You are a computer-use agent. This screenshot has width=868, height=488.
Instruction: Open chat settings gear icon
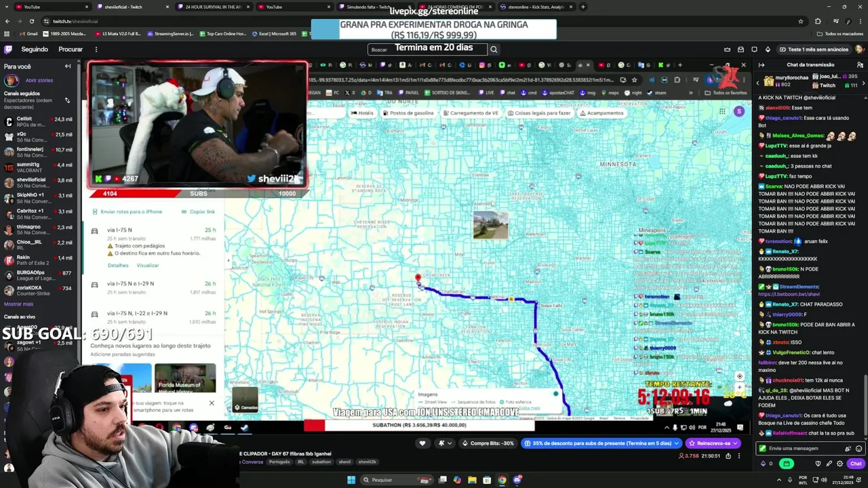[840, 464]
